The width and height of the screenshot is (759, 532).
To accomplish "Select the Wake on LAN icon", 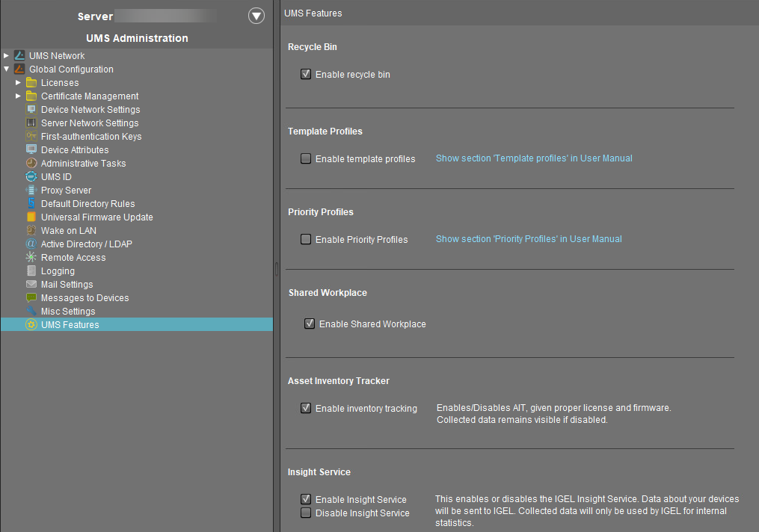I will pos(31,231).
